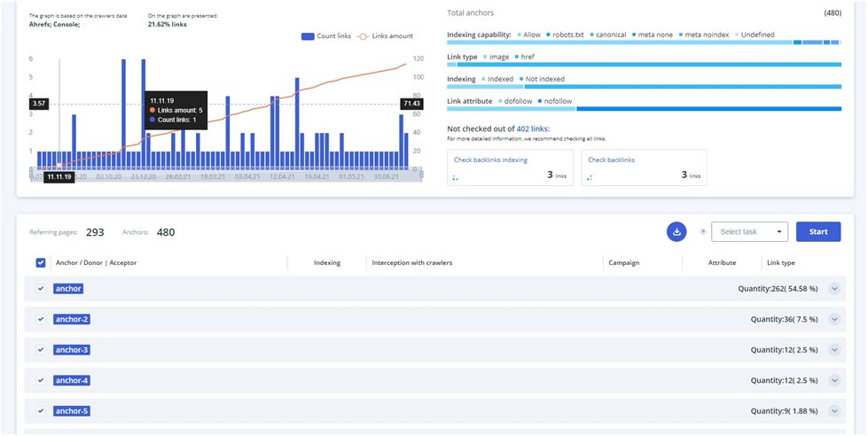Uncheck the checkbox for anchor-3 row

click(x=41, y=349)
